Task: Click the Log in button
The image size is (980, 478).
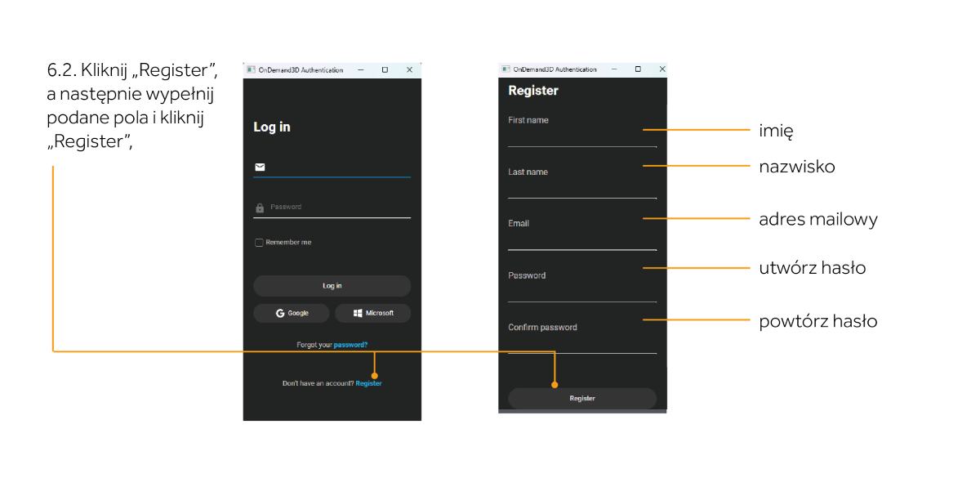Action: [332, 286]
